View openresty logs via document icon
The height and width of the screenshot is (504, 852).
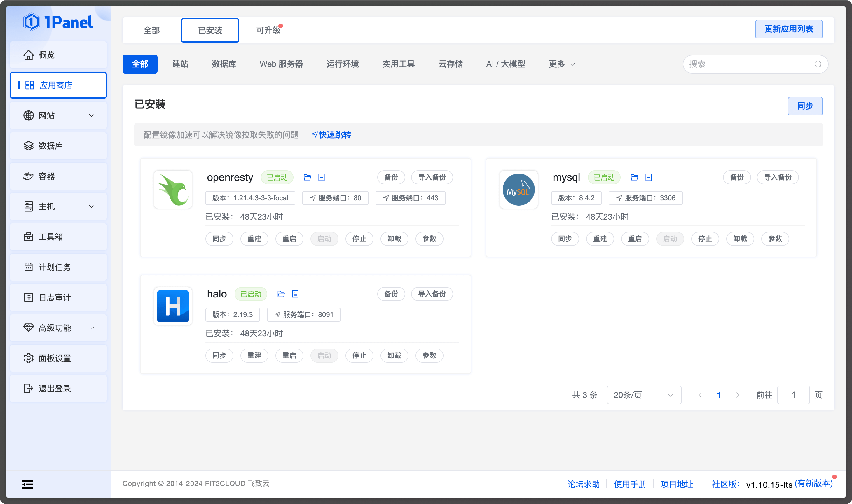click(x=321, y=177)
